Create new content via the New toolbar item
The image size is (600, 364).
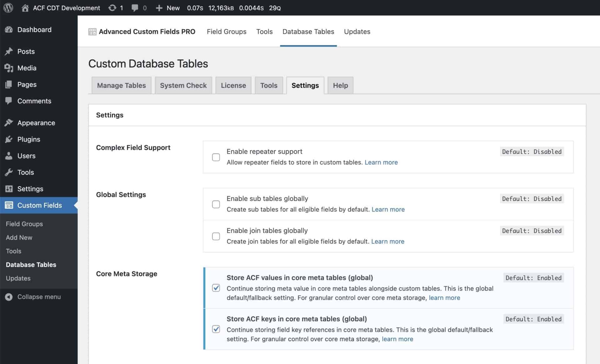[x=168, y=8]
